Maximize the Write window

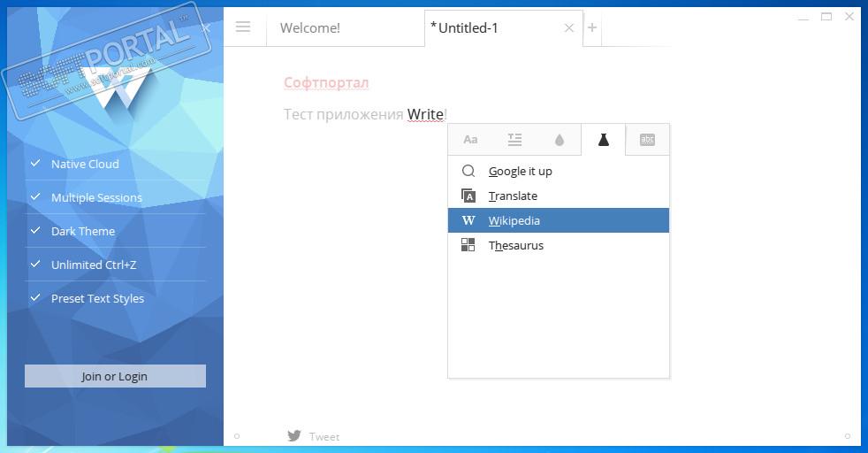[826, 17]
